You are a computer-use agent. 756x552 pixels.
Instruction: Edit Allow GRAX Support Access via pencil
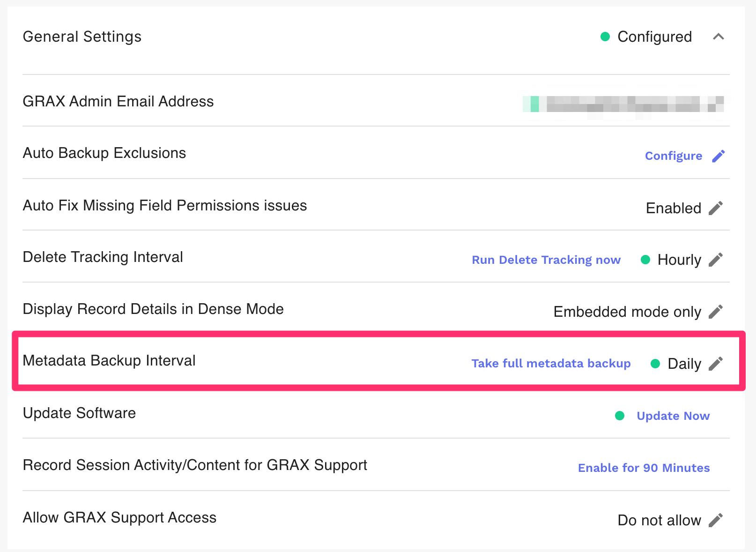(x=715, y=520)
